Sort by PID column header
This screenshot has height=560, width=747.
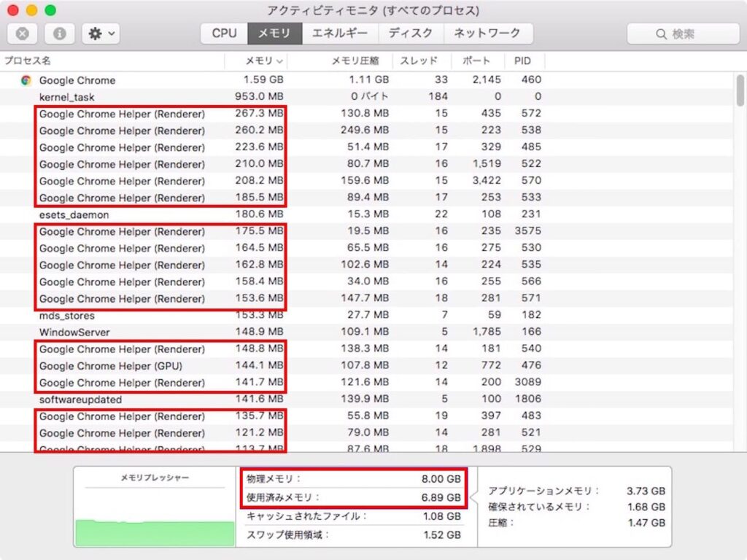523,61
